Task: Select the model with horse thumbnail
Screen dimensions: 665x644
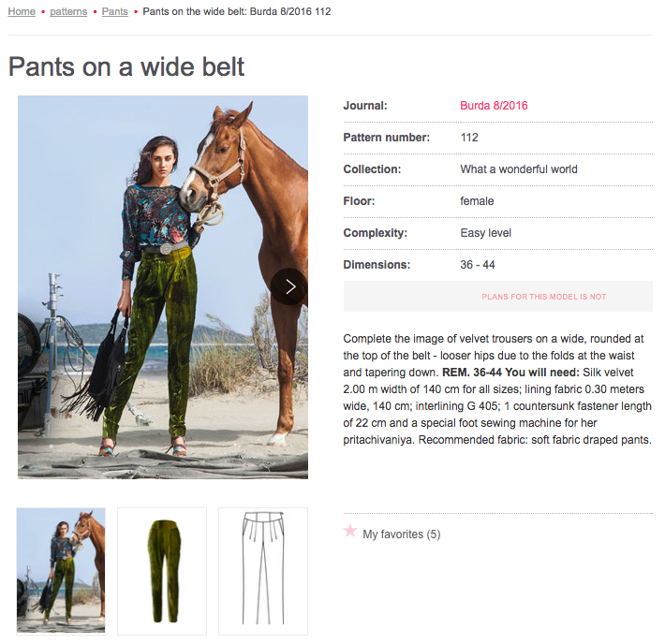Action: (x=61, y=570)
